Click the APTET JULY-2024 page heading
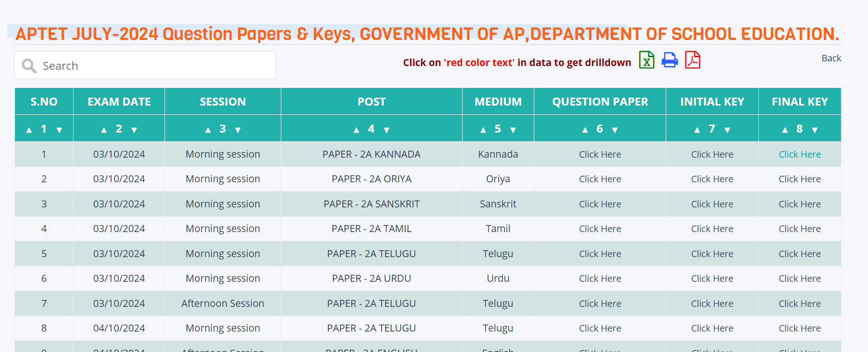This screenshot has width=868, height=352. (427, 34)
